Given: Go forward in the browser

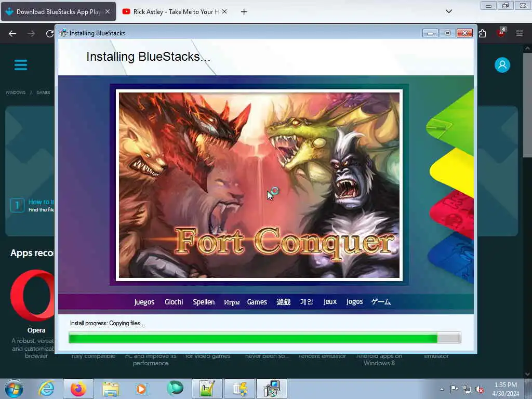Looking at the screenshot, I should tap(31, 34).
